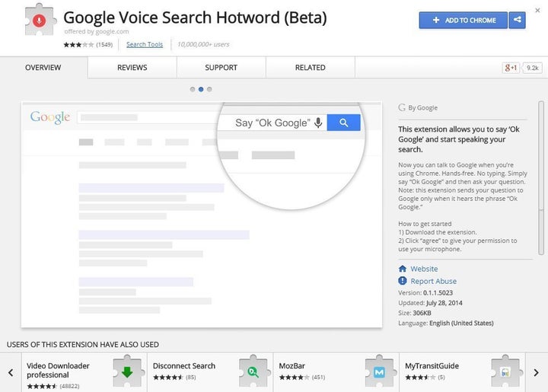Click the Google G icon next to By Google

pos(402,107)
